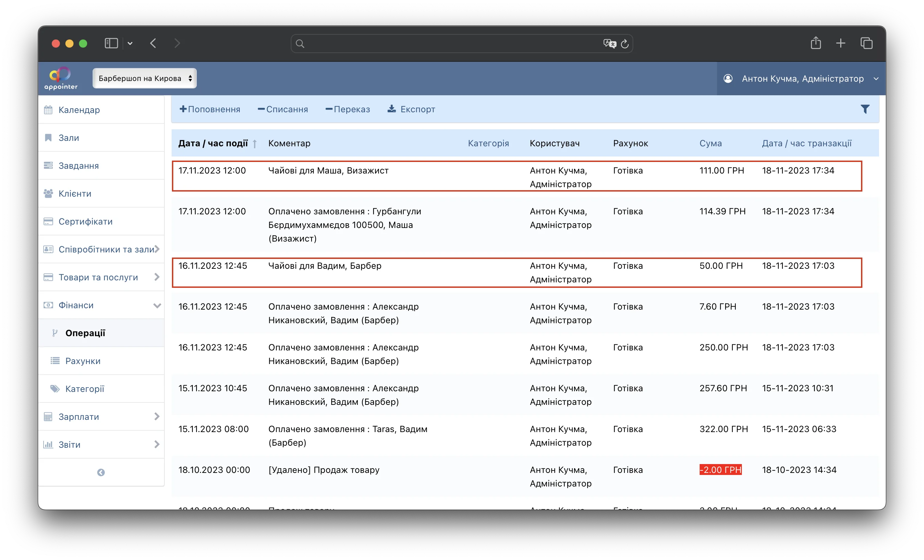
Task: Click the browser forward arrow
Action: tap(177, 44)
